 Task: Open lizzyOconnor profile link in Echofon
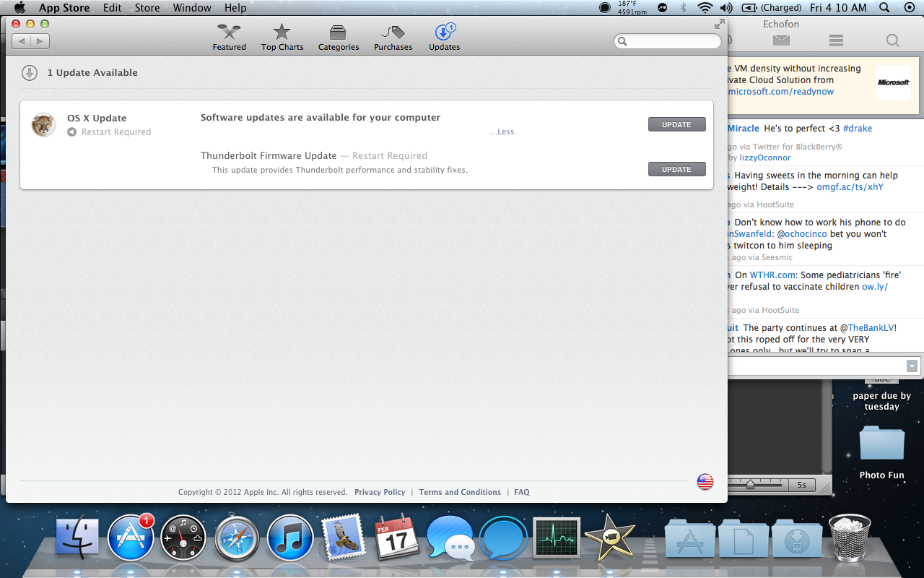(765, 158)
